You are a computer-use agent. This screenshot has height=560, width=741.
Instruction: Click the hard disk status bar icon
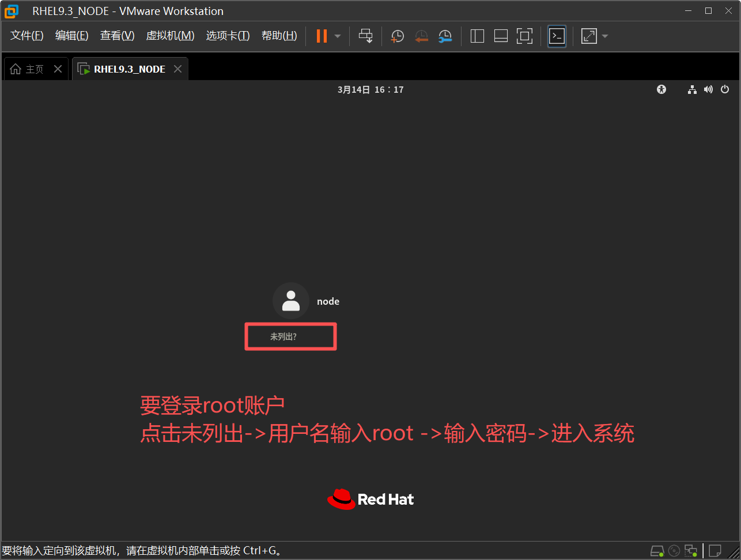(x=657, y=551)
